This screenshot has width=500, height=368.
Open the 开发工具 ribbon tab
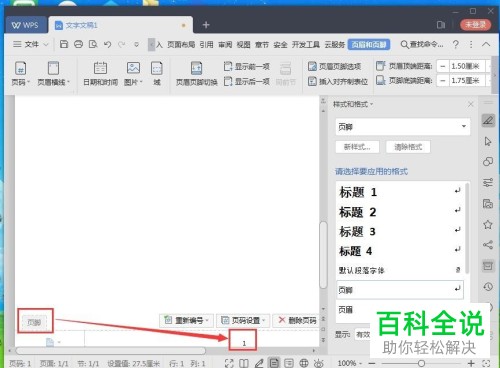click(306, 44)
